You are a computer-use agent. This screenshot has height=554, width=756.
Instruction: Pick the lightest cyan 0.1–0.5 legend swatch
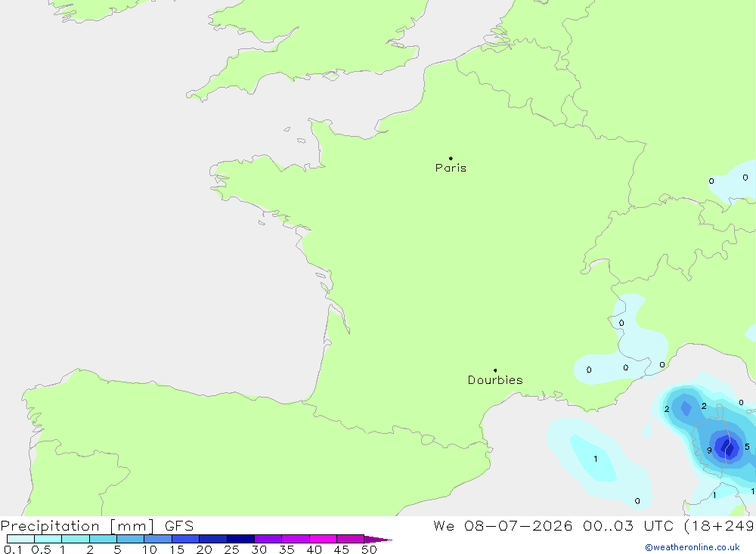click(x=20, y=539)
